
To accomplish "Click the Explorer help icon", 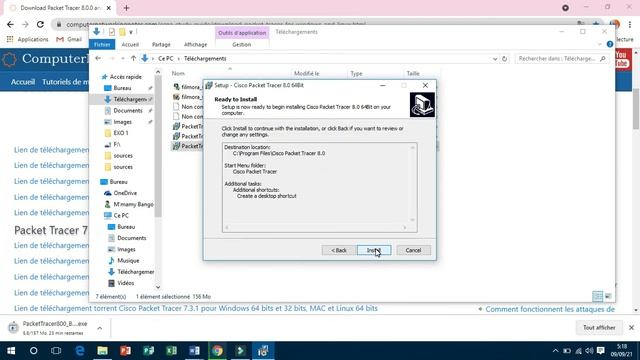I will [610, 44].
